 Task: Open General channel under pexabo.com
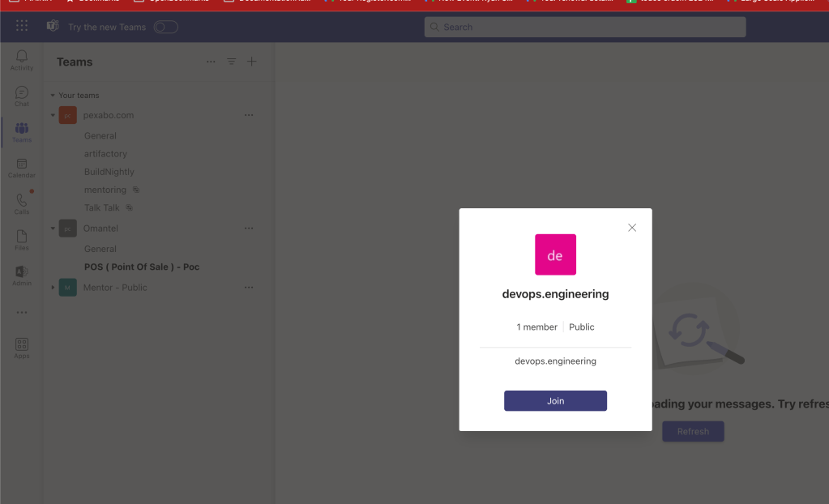[x=100, y=135]
